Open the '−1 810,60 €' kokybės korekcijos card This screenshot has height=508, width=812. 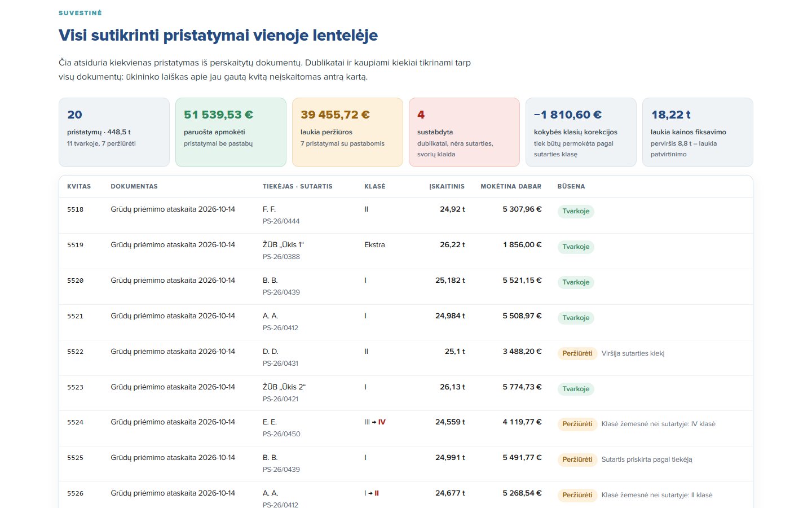(x=581, y=133)
